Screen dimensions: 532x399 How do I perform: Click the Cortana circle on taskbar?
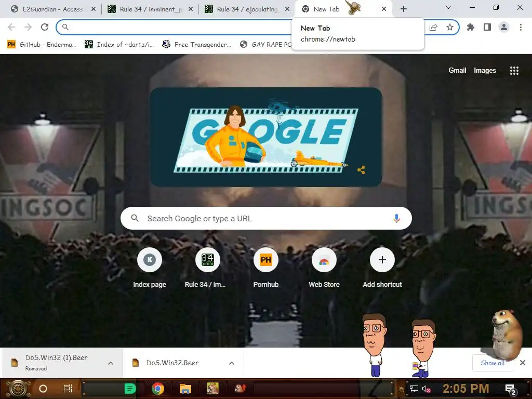pyautogui.click(x=43, y=389)
